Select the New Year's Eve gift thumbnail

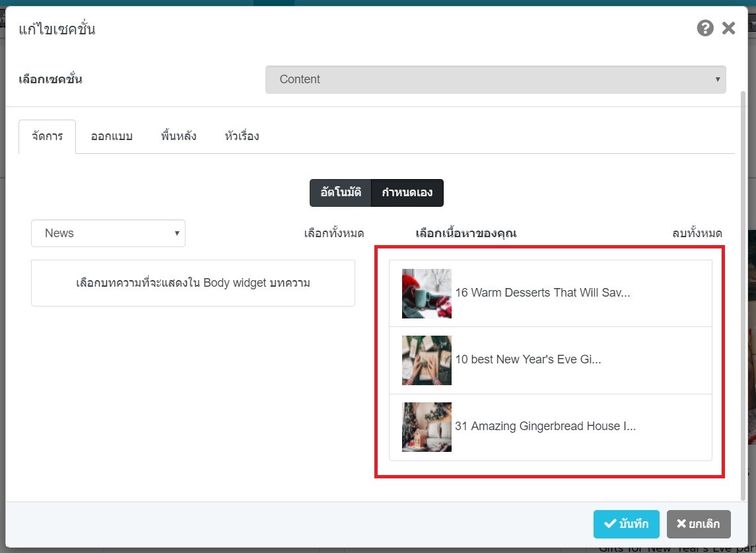[427, 360]
